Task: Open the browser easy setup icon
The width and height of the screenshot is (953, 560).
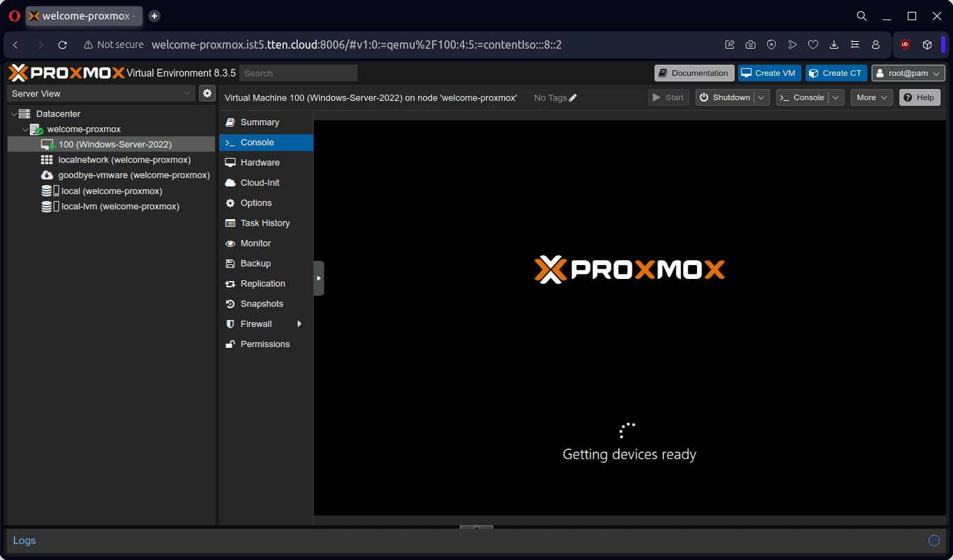Action: pyautogui.click(x=855, y=45)
